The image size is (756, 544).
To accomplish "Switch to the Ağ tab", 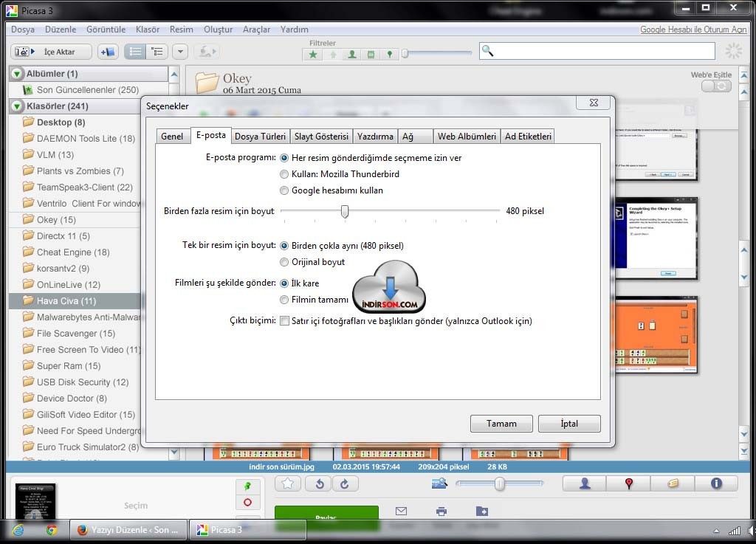I will (415, 137).
